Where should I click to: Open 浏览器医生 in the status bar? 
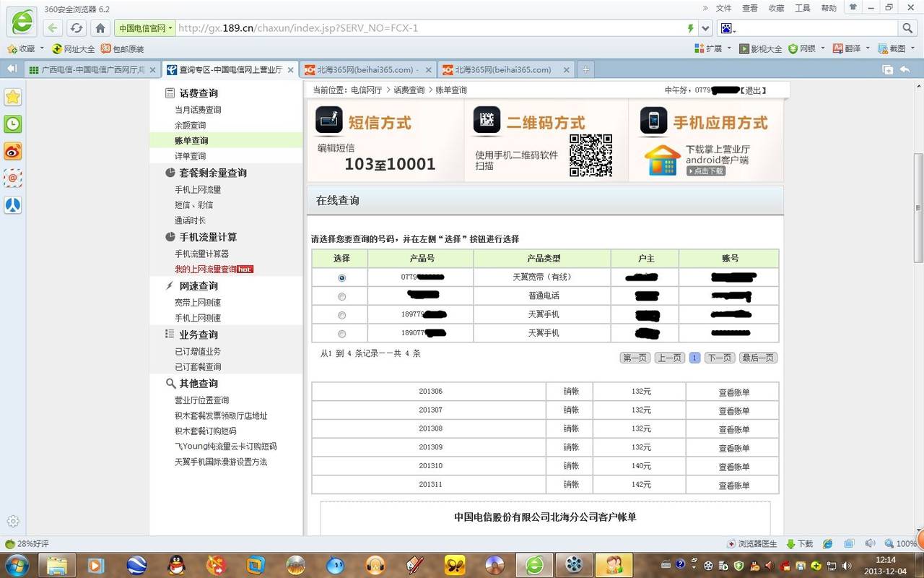coord(752,543)
